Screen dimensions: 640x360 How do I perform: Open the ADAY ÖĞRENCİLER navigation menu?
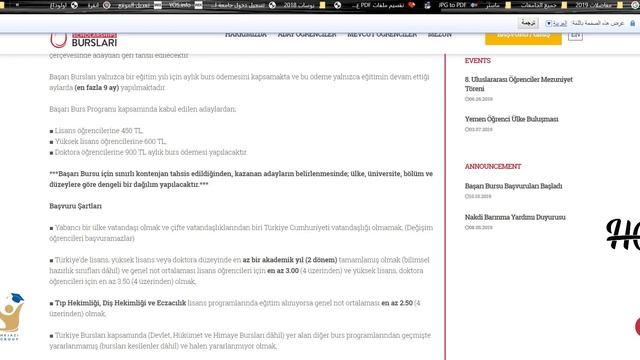(307, 35)
